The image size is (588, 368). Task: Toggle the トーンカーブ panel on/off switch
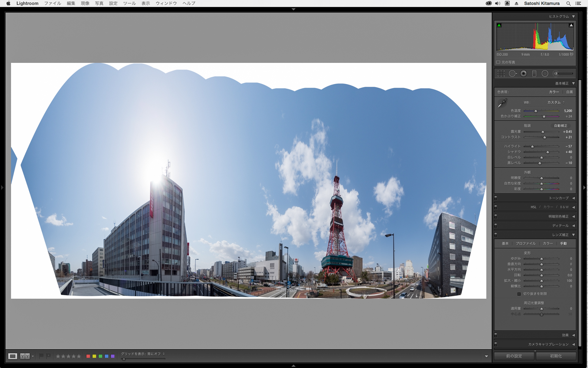coord(496,198)
